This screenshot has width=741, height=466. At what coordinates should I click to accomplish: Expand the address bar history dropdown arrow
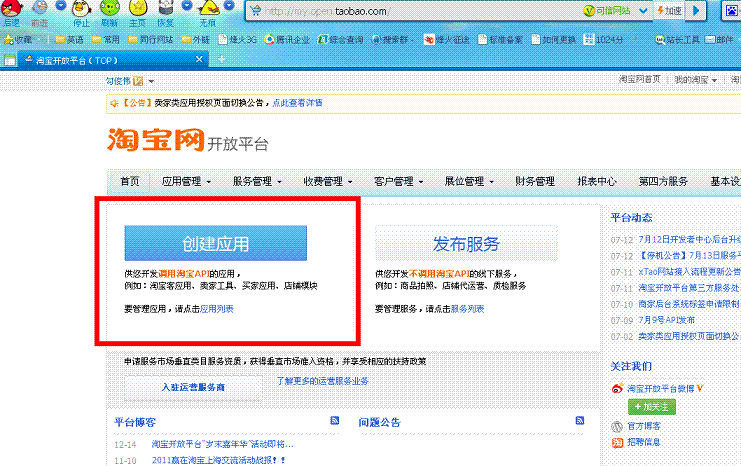[643, 11]
